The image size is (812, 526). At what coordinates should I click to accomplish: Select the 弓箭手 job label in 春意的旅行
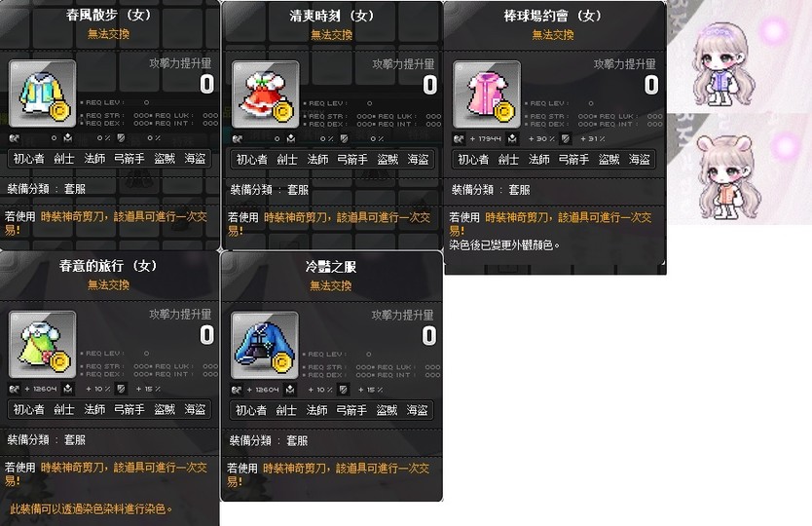pos(129,409)
